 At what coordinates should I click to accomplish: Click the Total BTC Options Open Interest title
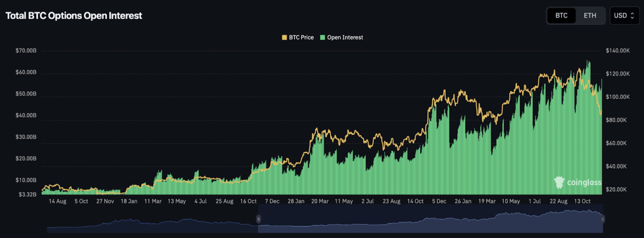pos(74,16)
